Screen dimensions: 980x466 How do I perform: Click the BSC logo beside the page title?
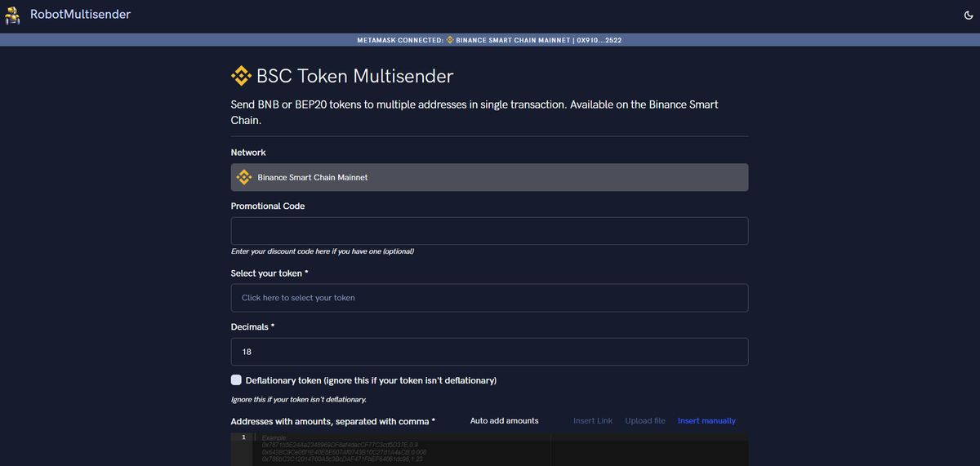[x=241, y=77]
